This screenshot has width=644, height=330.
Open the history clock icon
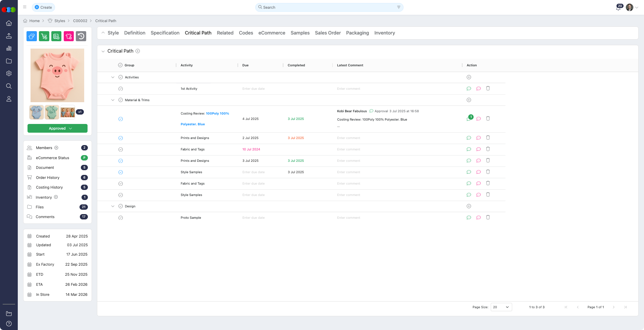(x=81, y=36)
